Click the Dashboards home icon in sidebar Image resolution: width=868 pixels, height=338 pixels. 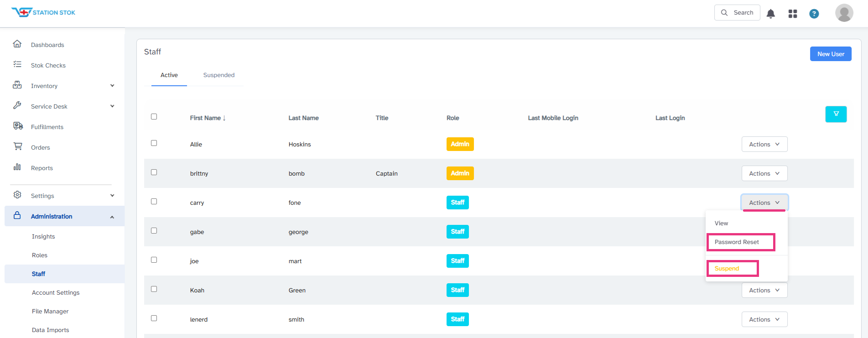click(17, 44)
